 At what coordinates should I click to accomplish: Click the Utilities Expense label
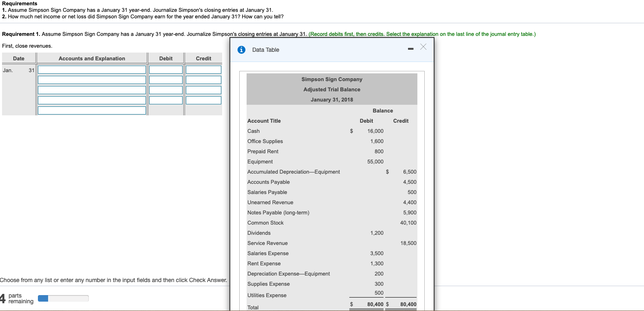point(267,295)
